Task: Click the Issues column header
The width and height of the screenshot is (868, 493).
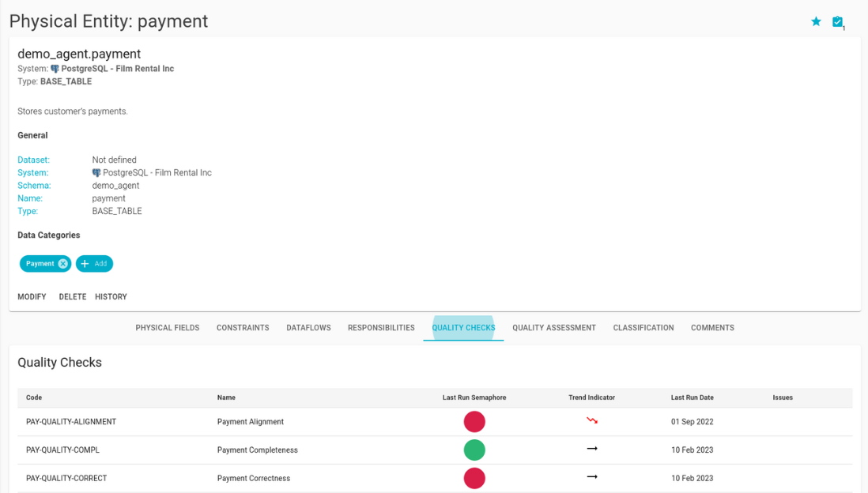Action: point(783,398)
